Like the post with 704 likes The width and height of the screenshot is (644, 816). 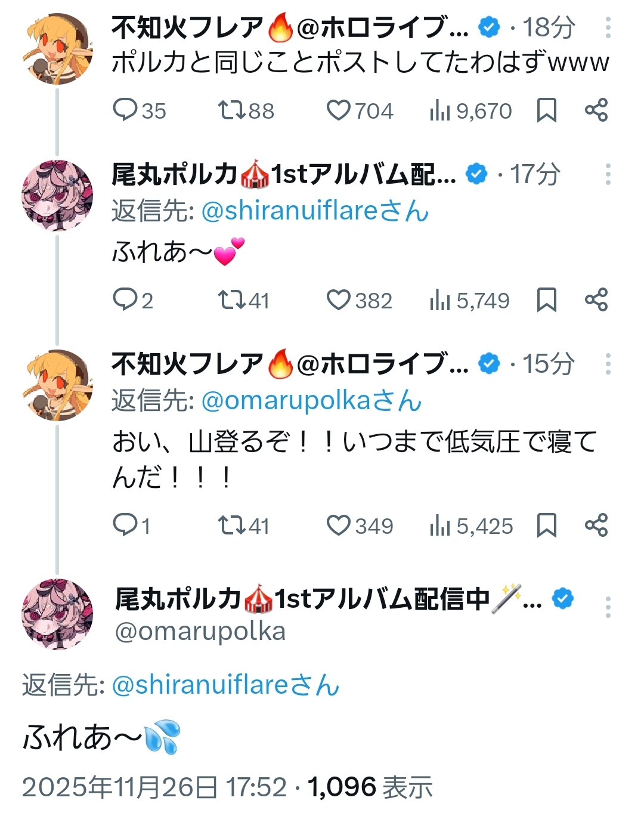tap(339, 110)
